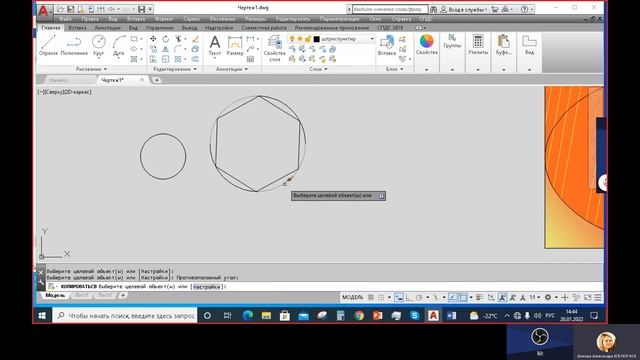Viewport: 640px width, 360px height.
Task: Open the rectangle tool dropdown arrow
Action: coord(141,39)
